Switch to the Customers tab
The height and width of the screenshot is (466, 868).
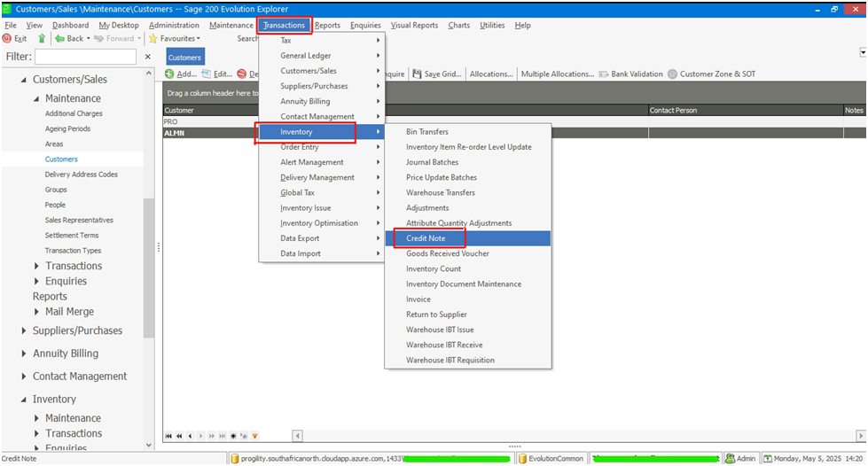[x=185, y=57]
